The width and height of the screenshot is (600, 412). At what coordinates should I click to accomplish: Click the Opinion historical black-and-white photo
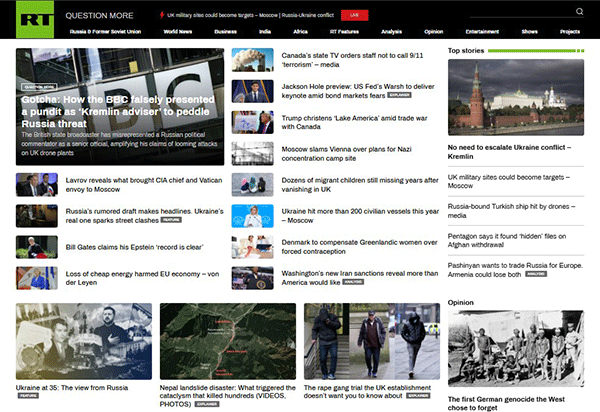516,348
